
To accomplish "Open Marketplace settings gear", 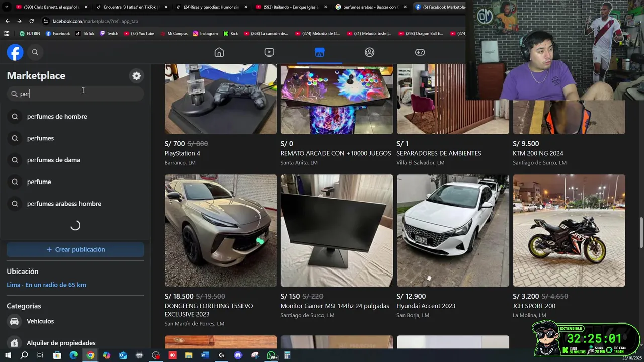I will (137, 76).
